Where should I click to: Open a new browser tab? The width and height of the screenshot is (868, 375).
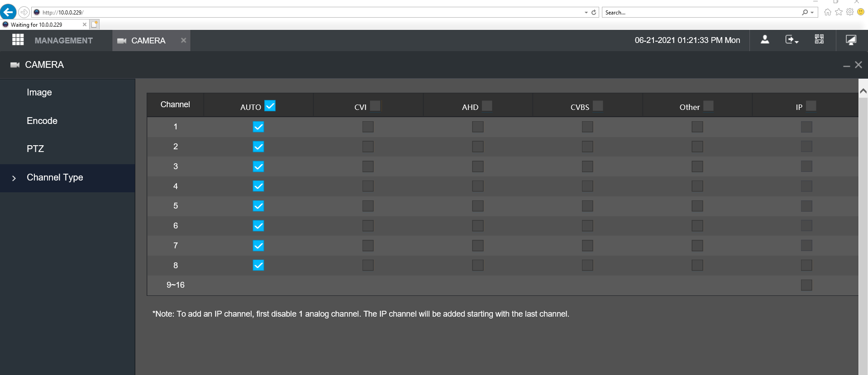coord(94,24)
